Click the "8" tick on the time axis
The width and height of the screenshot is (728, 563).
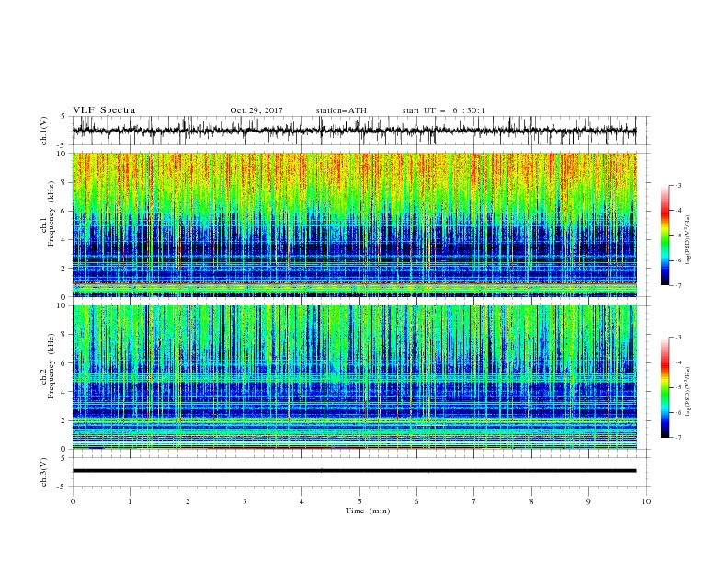point(531,501)
